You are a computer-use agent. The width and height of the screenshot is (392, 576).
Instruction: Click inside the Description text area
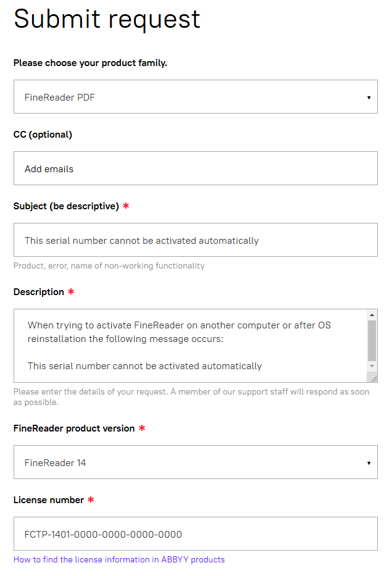point(190,346)
